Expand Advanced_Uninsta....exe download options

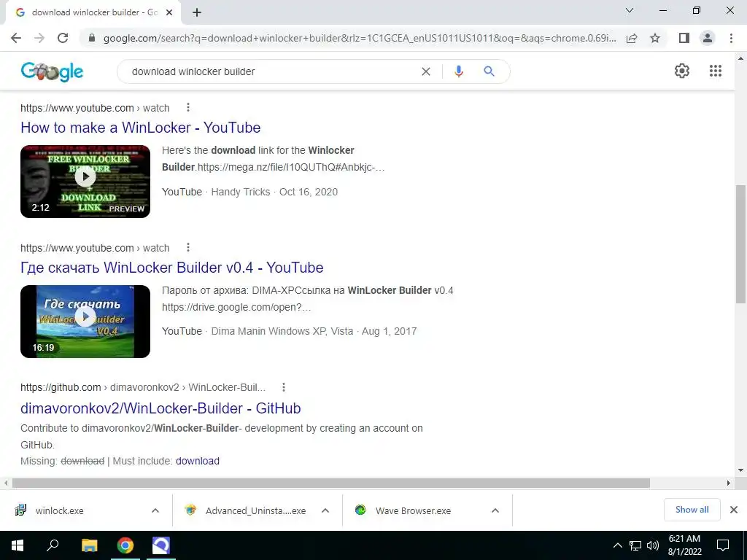click(325, 510)
